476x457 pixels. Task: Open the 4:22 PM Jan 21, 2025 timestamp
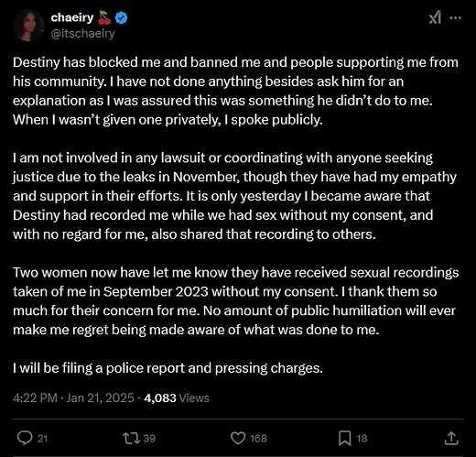[73, 397]
